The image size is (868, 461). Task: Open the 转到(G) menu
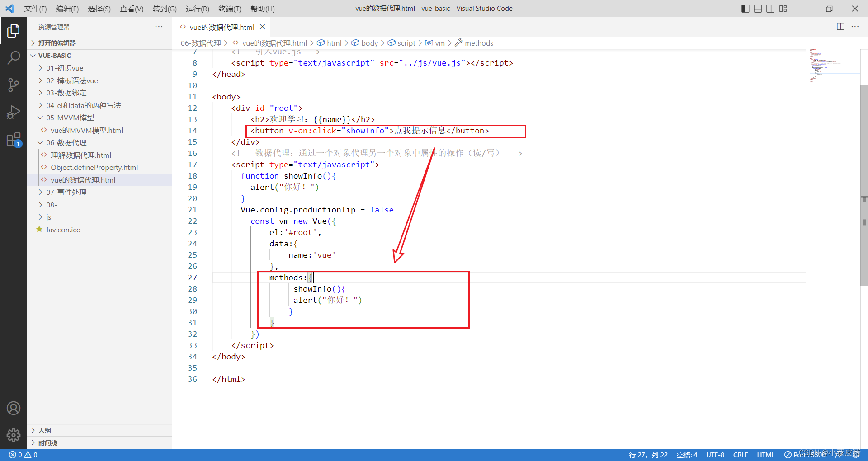click(x=165, y=9)
